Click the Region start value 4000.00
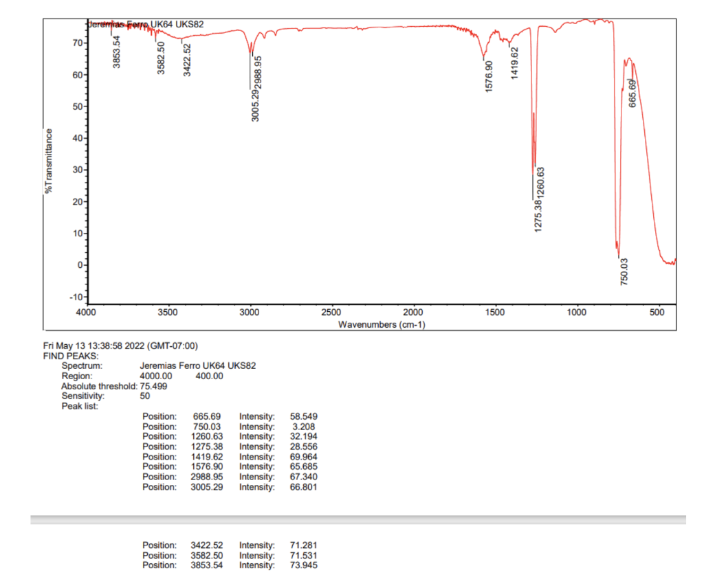 point(156,376)
